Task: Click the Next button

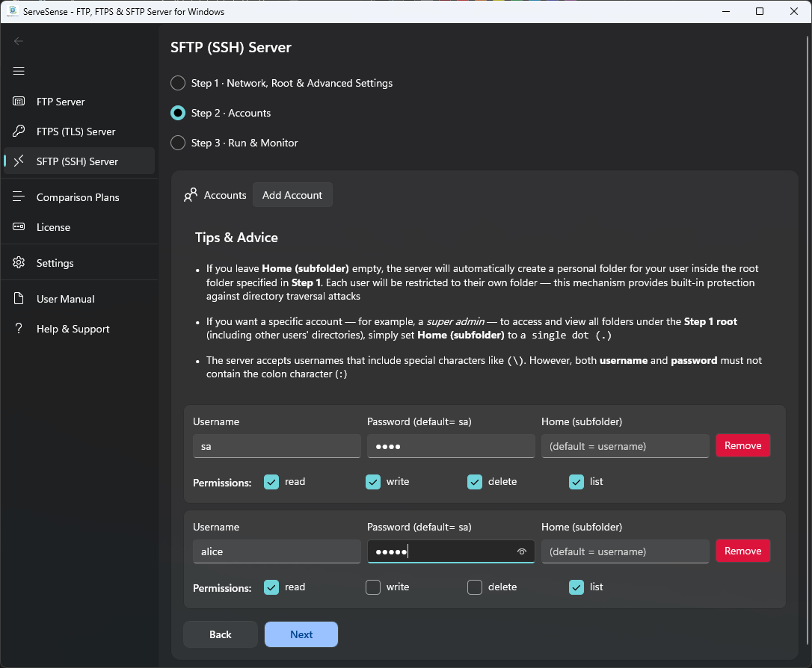Action: [x=301, y=634]
